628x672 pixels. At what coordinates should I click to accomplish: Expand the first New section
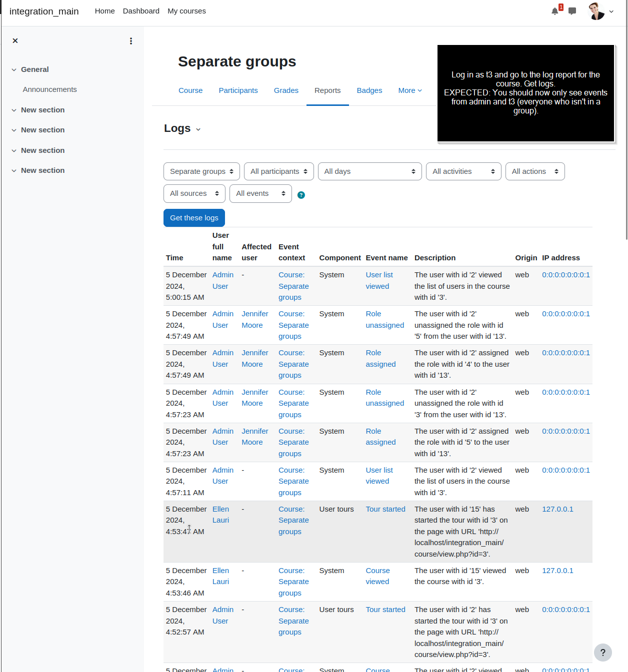click(14, 110)
